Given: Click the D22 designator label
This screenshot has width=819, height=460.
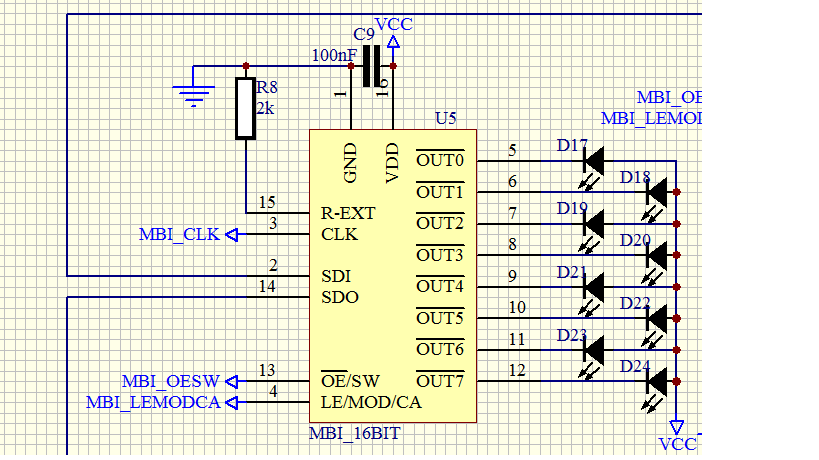Looking at the screenshot, I should tap(635, 303).
